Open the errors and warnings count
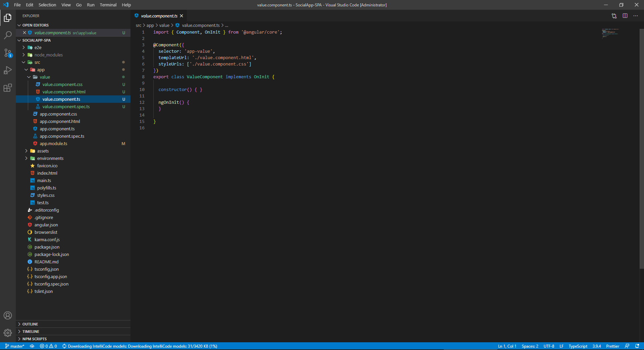This screenshot has width=644, height=350. click(x=48, y=346)
